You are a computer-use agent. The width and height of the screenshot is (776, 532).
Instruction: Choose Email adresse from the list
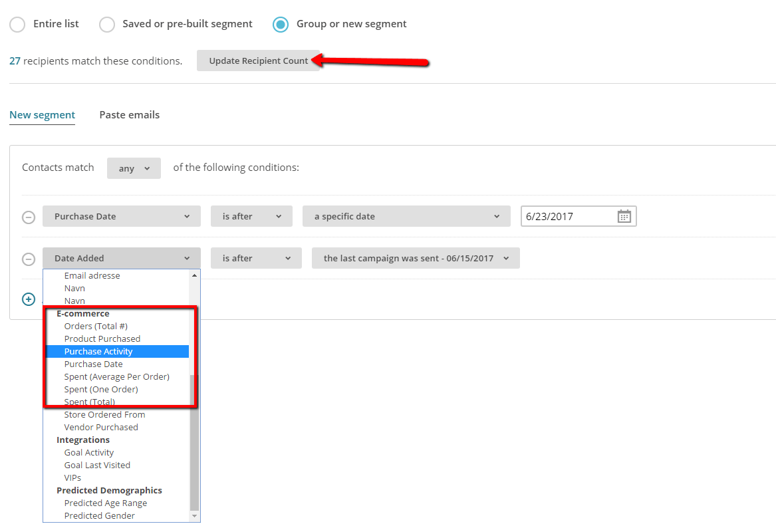point(92,276)
